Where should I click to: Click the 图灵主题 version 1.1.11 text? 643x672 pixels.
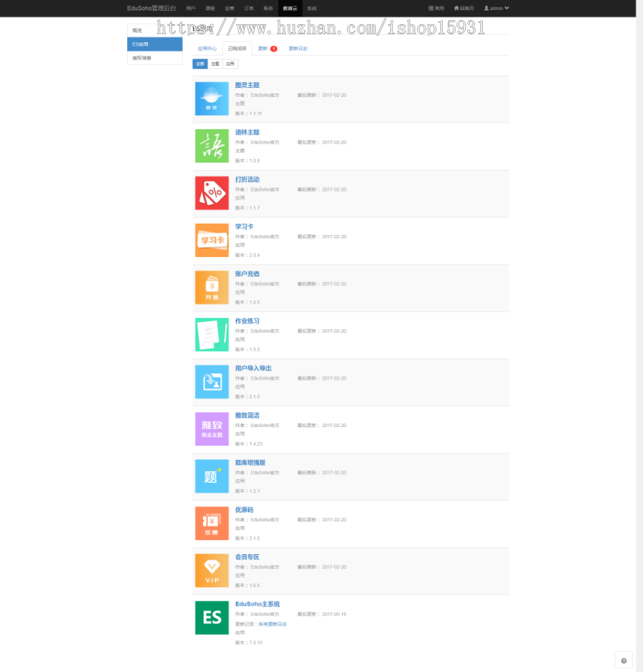(x=248, y=114)
